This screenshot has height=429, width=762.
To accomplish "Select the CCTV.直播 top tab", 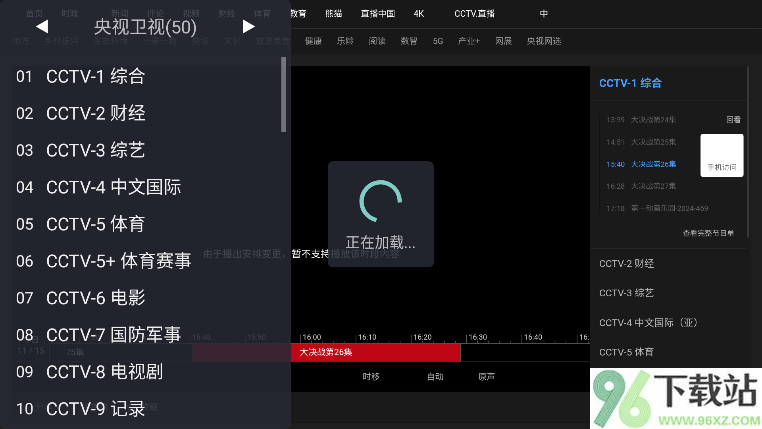I will click(474, 14).
